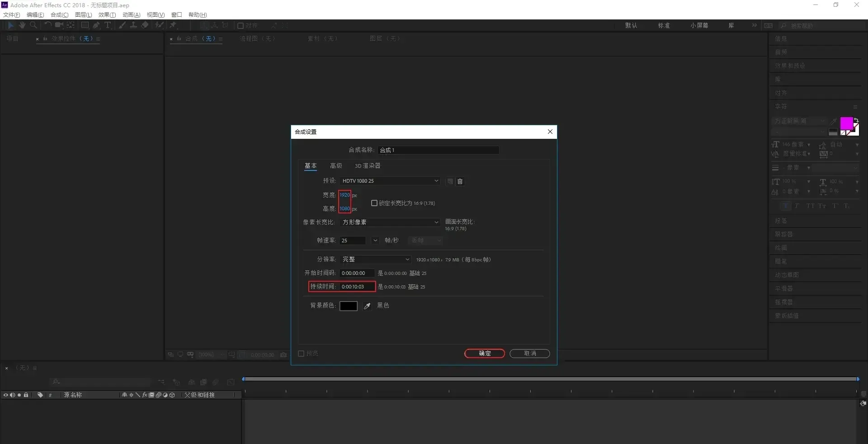
Task: Switch to the 标准 workspace
Action: point(664,26)
